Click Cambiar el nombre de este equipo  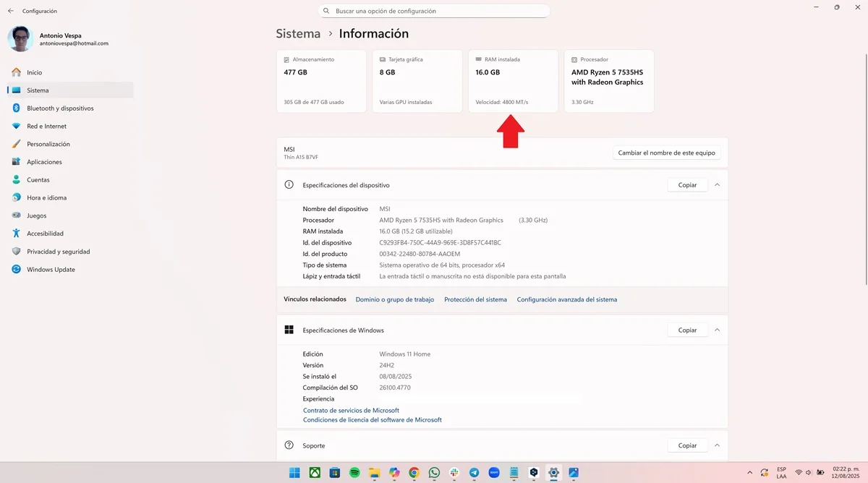[x=666, y=153]
